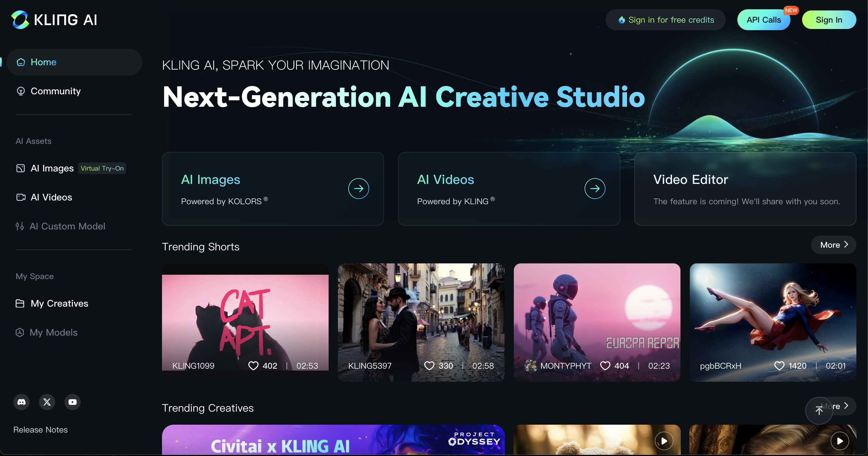The height and width of the screenshot is (456, 868).
Task: Heart the MONTYPHYT Europa Report short
Action: (x=605, y=366)
